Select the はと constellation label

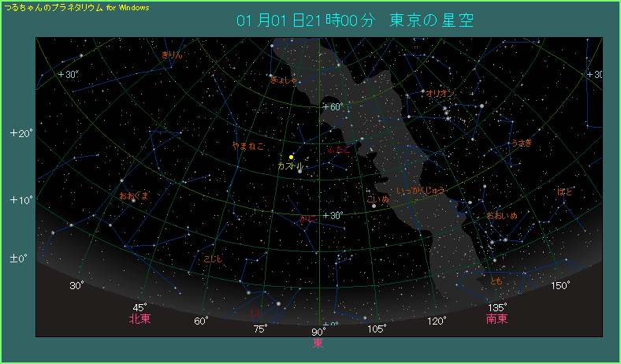565,191
